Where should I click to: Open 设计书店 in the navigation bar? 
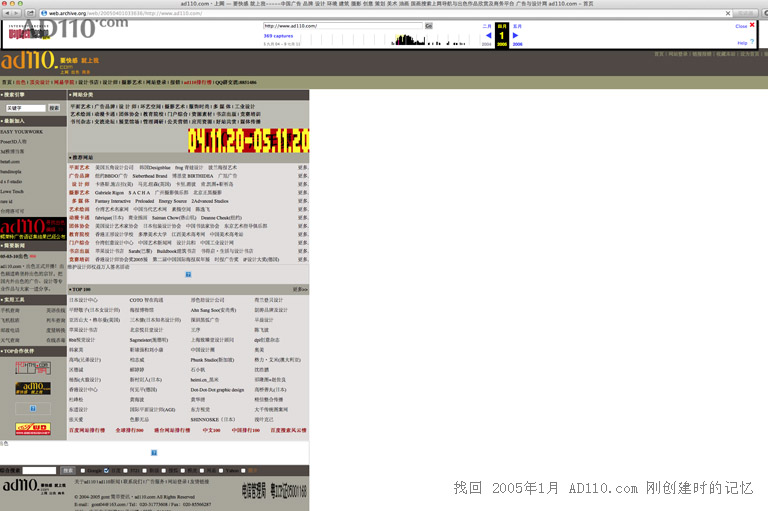[x=88, y=82]
